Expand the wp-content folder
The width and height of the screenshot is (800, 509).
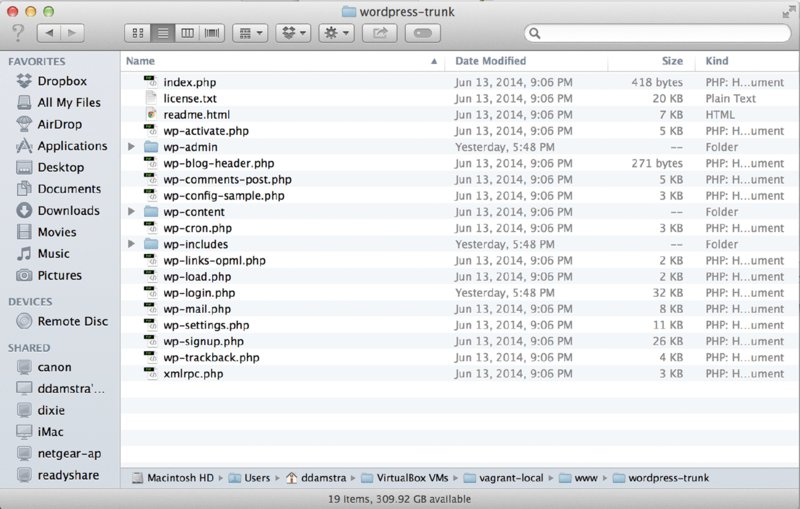[132, 212]
